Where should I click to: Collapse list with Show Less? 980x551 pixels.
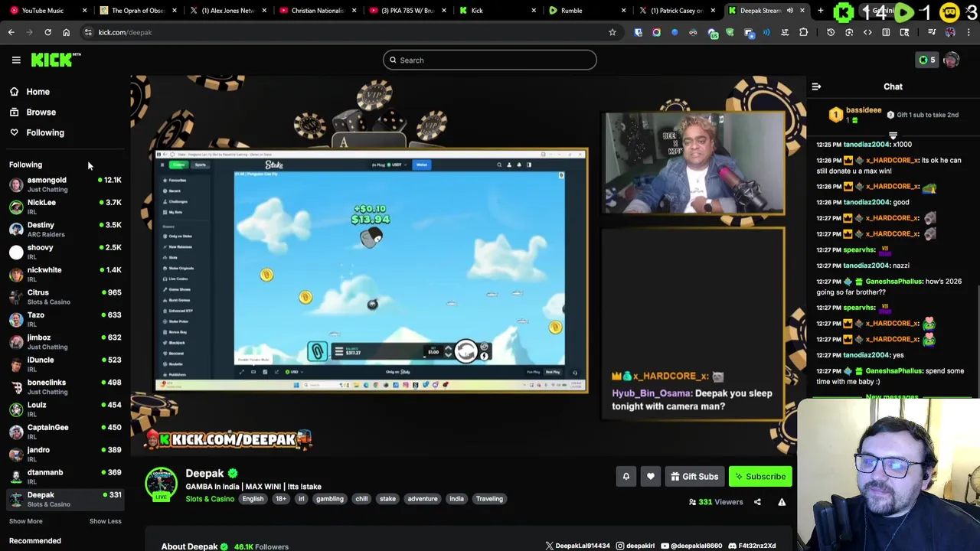click(105, 521)
